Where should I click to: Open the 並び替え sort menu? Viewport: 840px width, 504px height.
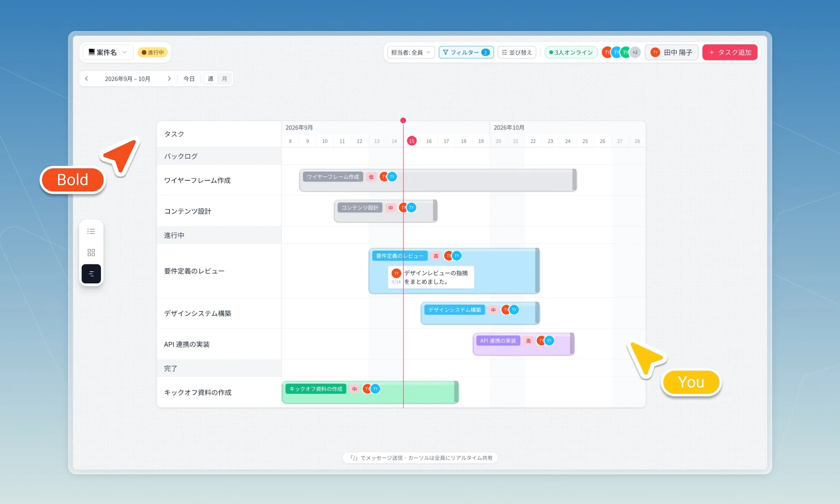pos(517,52)
